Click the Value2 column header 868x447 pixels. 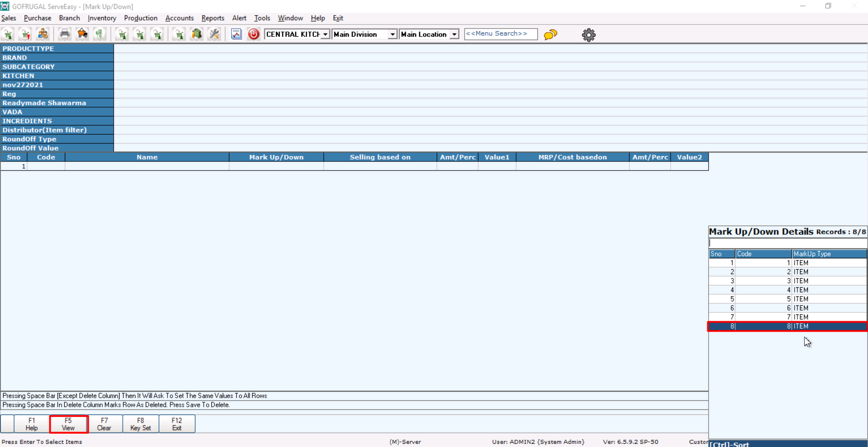(x=690, y=157)
